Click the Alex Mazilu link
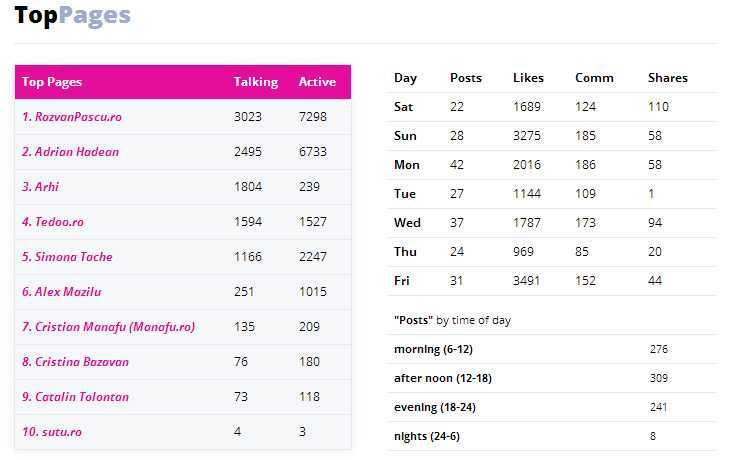Screen dimensions: 734x460 pos(62,292)
